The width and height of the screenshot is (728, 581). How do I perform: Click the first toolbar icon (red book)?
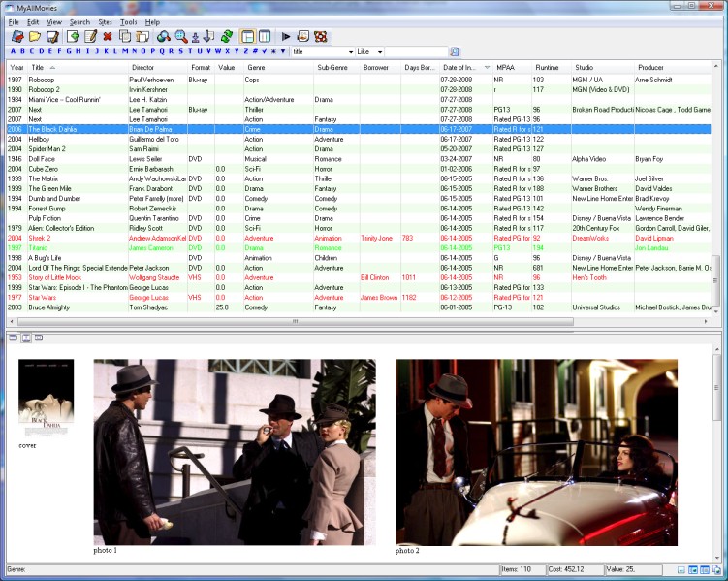tap(18, 36)
